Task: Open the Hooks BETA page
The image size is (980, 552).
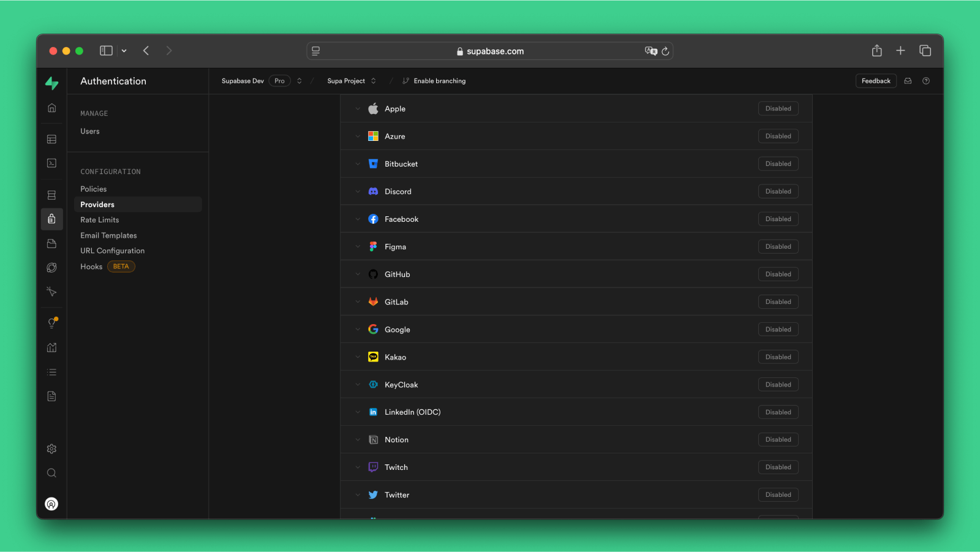Action: [107, 267]
